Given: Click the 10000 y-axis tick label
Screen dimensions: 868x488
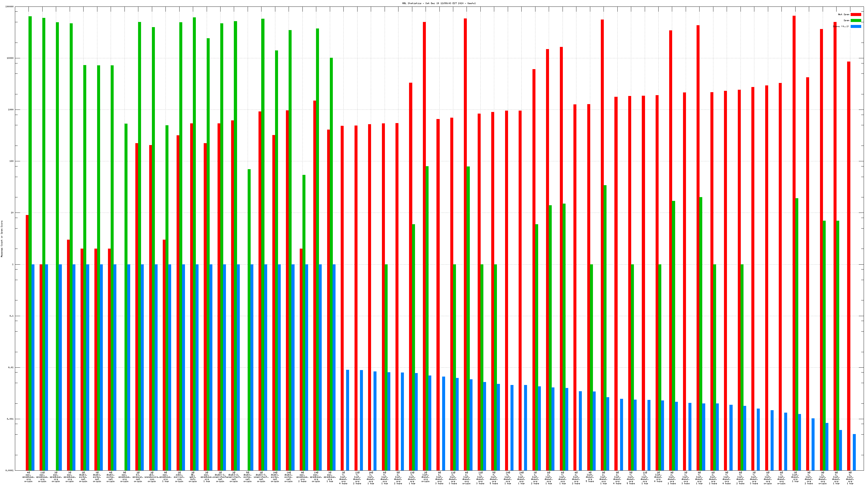Looking at the screenshot, I should coord(11,58).
